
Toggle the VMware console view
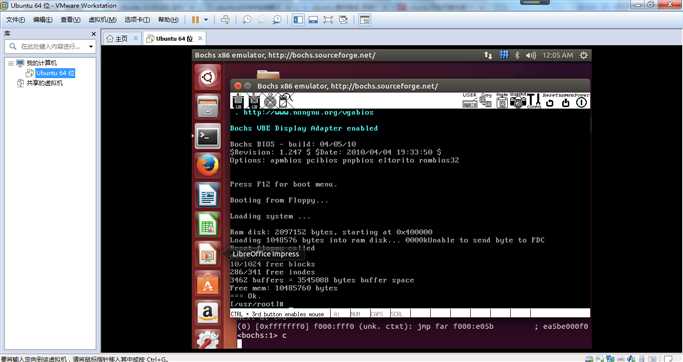(x=365, y=20)
